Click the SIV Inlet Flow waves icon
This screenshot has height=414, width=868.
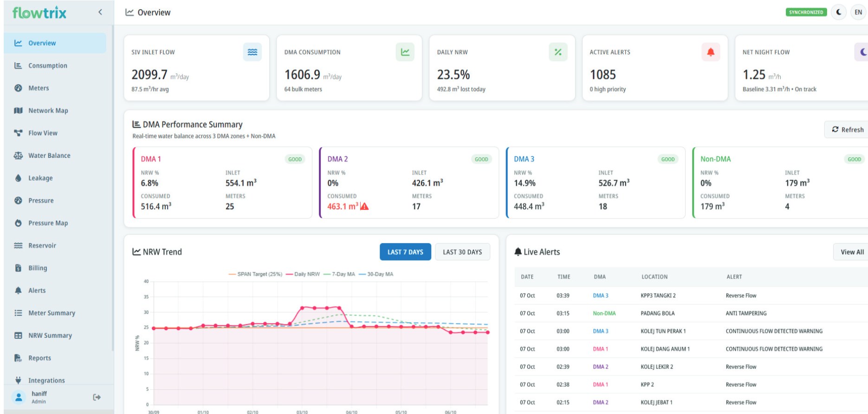point(252,52)
